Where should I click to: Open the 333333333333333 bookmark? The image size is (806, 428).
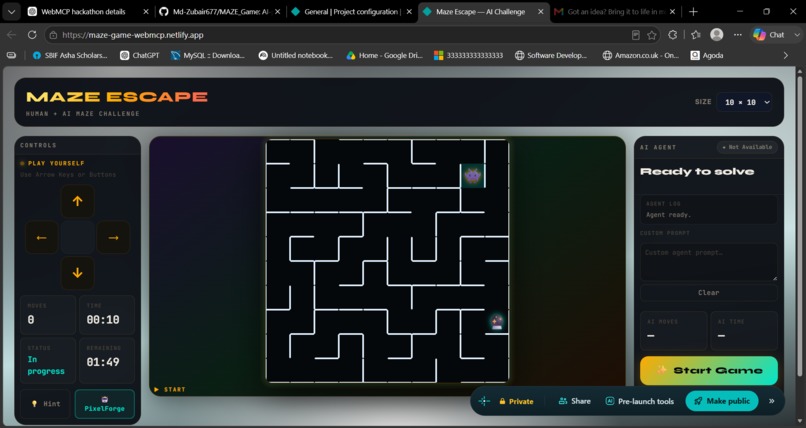[x=468, y=55]
